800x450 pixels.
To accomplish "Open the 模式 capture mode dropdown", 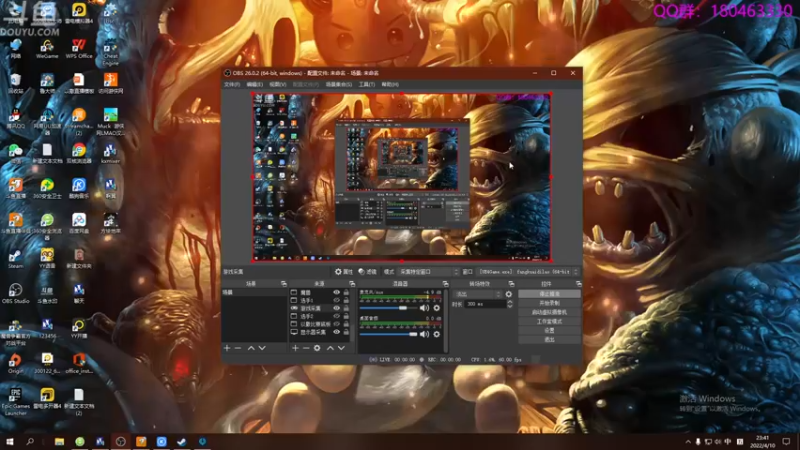I will click(x=429, y=272).
